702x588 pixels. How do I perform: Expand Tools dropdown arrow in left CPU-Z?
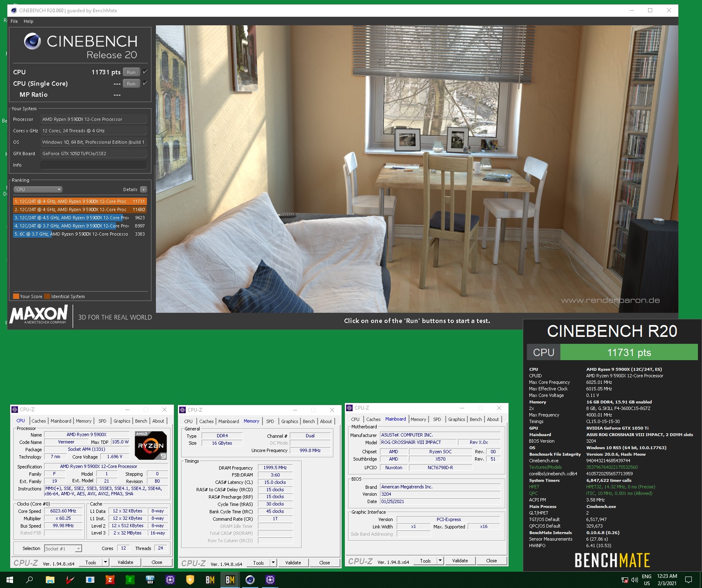(x=105, y=562)
